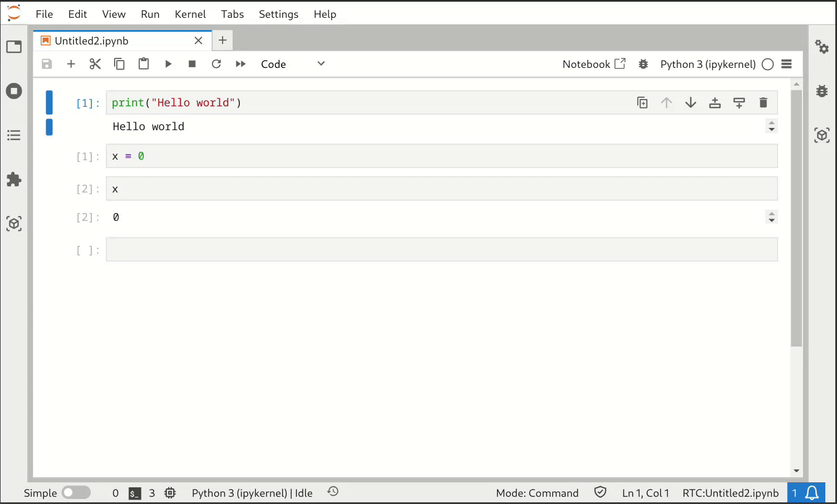The image size is (837, 504).
Task: Open the running terminals and kernels panel
Action: pyautogui.click(x=14, y=91)
